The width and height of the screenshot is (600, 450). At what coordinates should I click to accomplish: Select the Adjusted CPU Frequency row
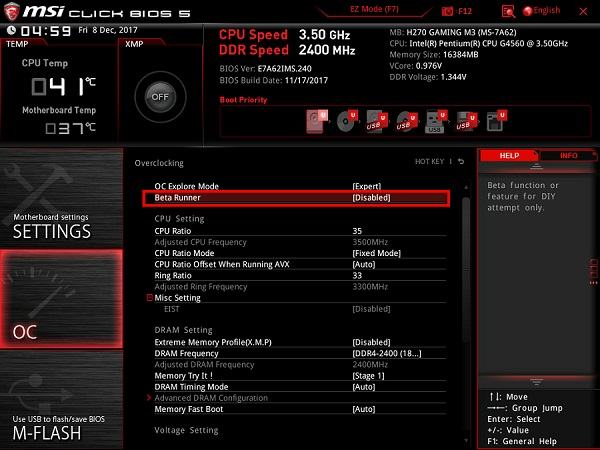300,242
